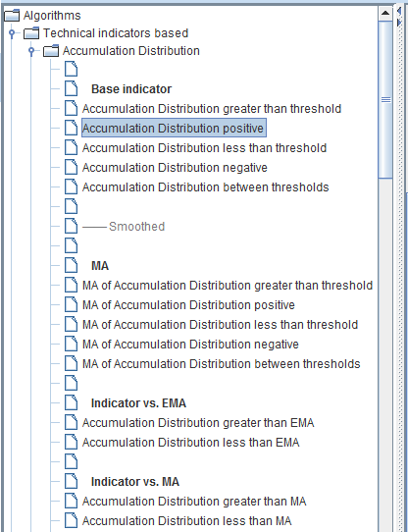Click the Accumulation Distribution folder icon
This screenshot has width=408, height=532.
(x=51, y=51)
